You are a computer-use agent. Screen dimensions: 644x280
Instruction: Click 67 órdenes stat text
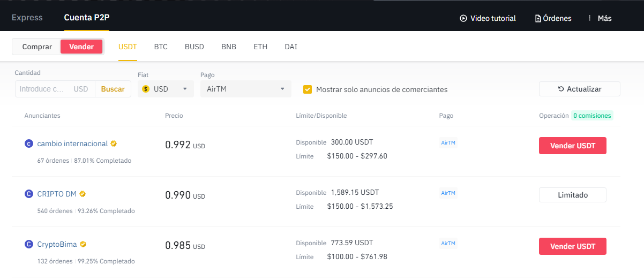tap(53, 161)
